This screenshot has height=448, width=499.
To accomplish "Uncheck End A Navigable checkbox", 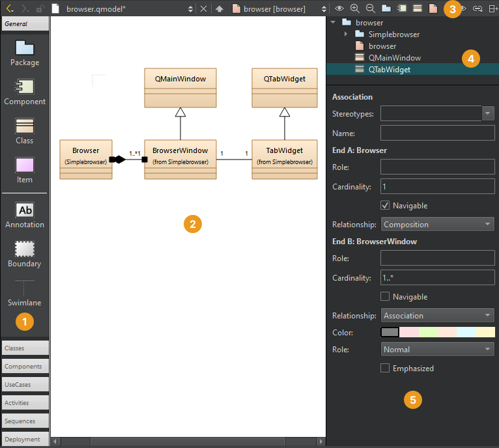I will [385, 206].
